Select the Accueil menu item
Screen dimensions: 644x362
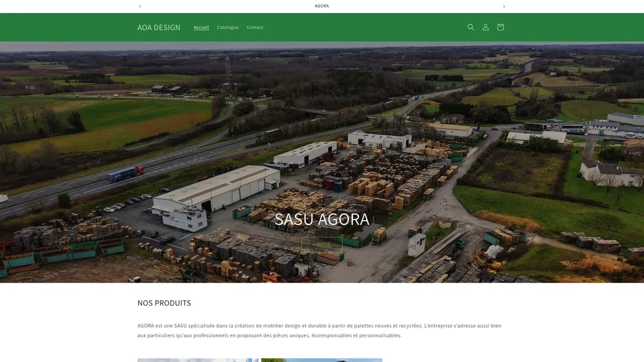pyautogui.click(x=201, y=27)
